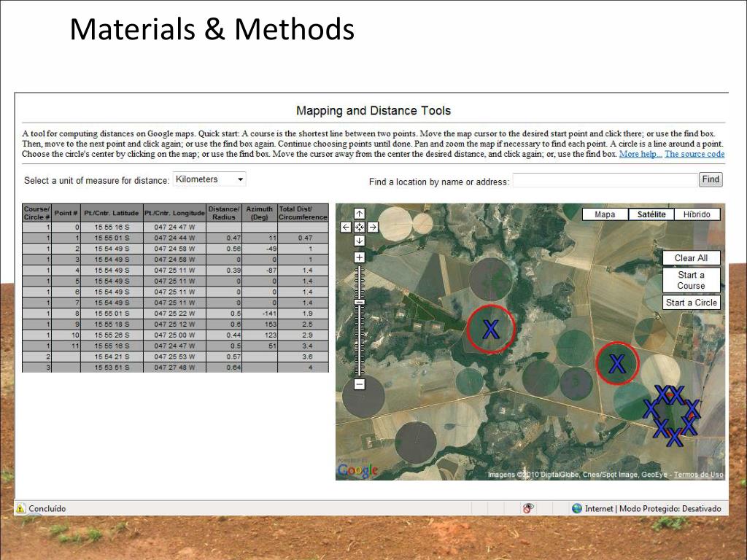Click the Clear All button
Viewport: 747px width, 560px height.
click(692, 258)
